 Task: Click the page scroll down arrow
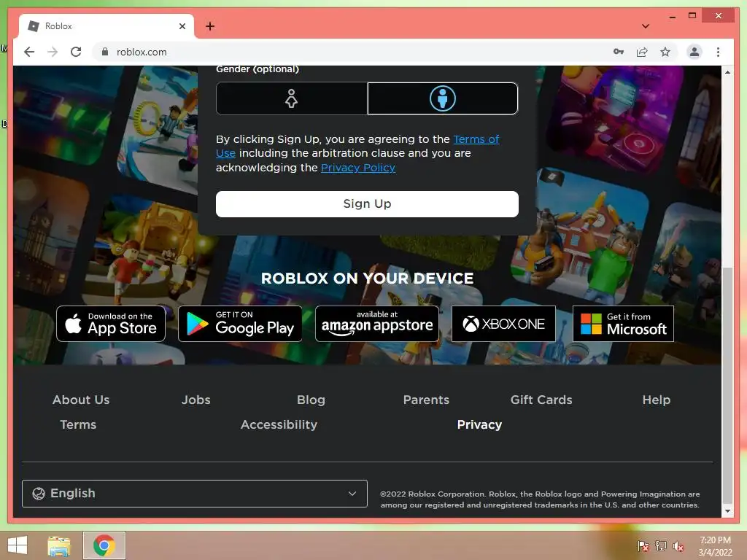727,511
